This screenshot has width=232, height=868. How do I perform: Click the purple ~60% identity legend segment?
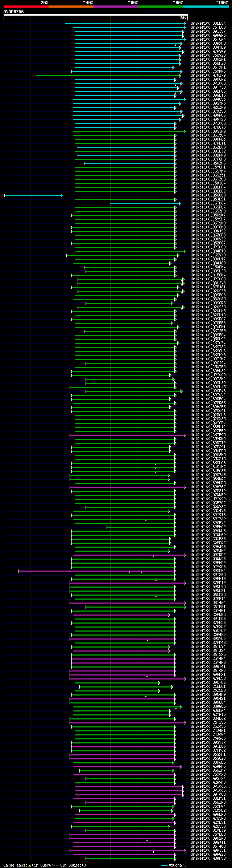pyautogui.click(x=116, y=7)
